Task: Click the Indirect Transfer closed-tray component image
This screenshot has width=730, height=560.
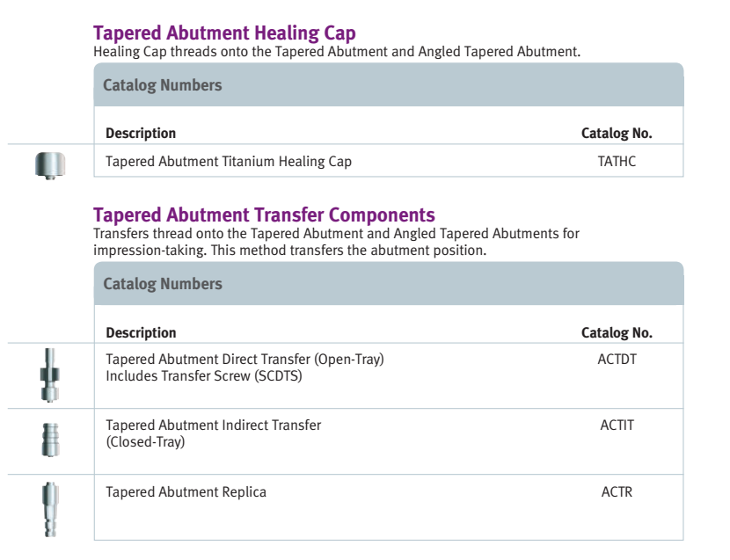Action: pos(50,440)
